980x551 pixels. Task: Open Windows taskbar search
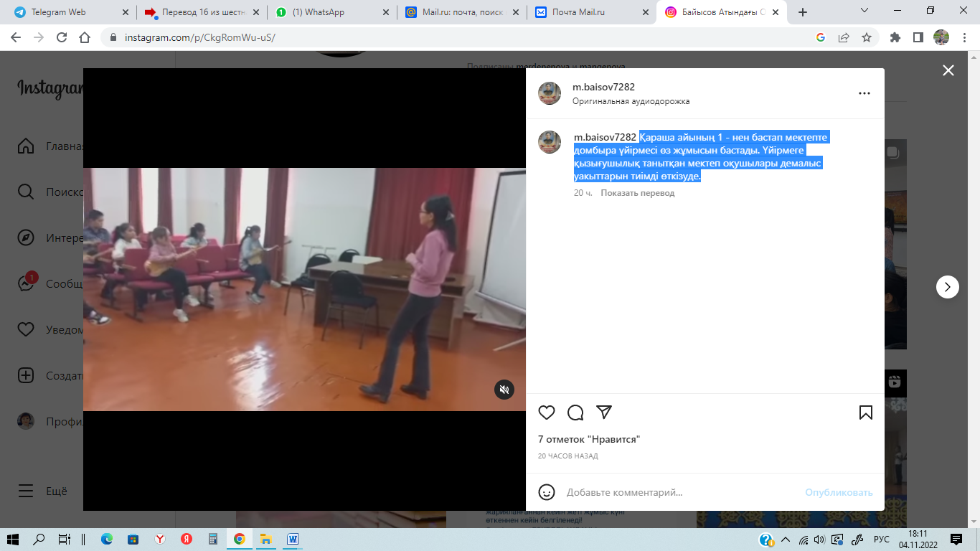tap(39, 539)
